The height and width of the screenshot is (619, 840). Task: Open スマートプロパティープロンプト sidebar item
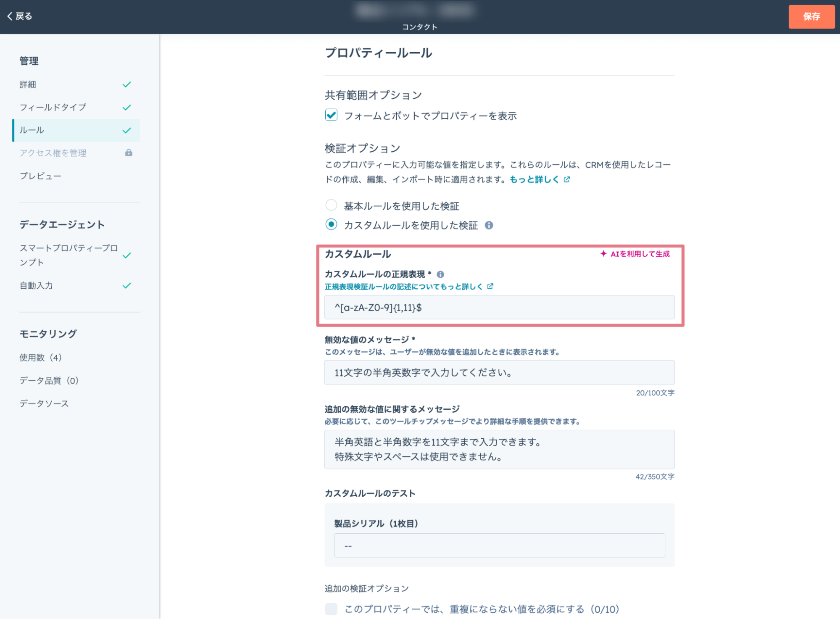tap(68, 255)
